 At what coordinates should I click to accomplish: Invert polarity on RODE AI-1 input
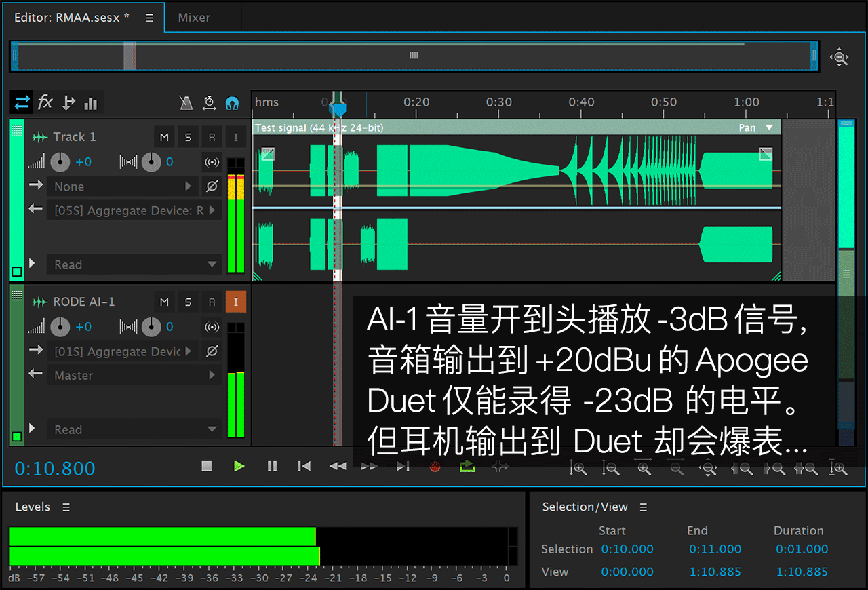(x=212, y=351)
